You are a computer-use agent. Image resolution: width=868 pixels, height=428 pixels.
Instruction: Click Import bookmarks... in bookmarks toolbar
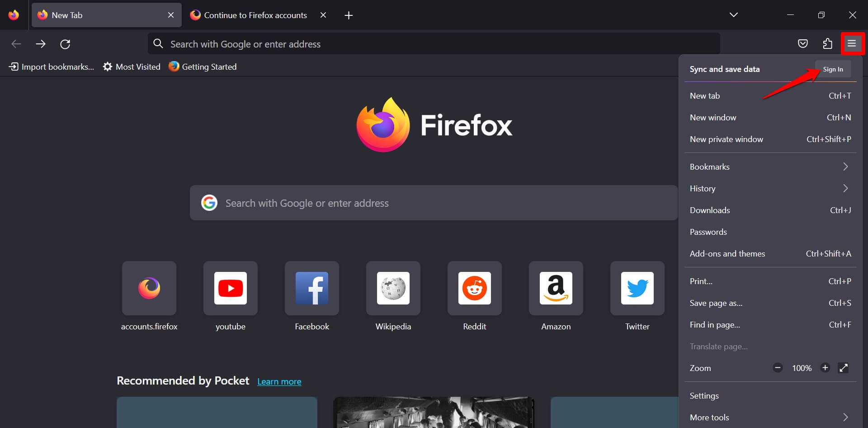[52, 67]
